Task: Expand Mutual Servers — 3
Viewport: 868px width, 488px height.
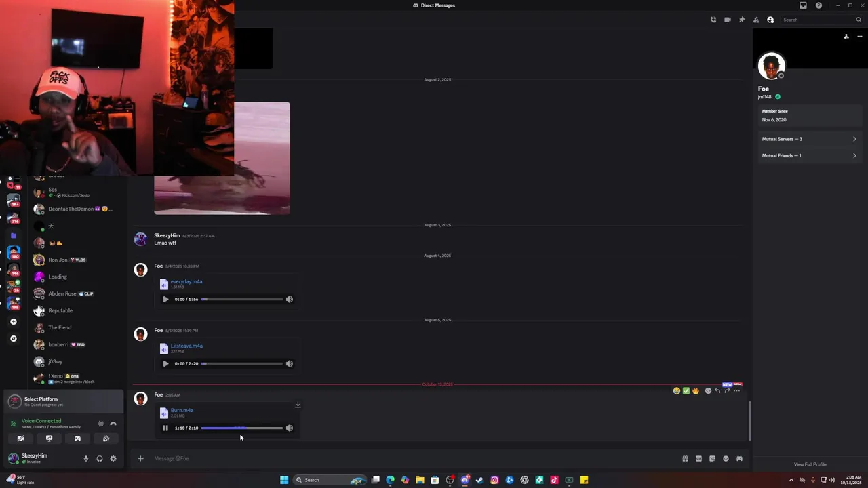Action: (x=808, y=139)
